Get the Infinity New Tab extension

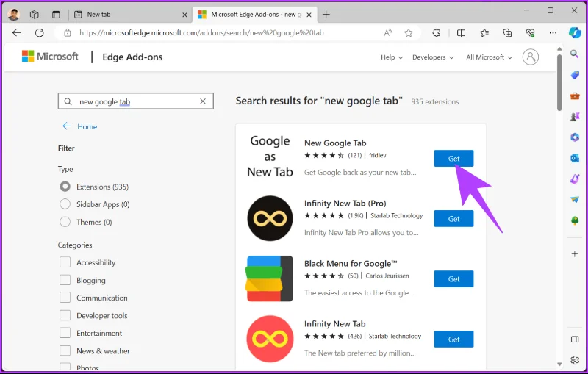pyautogui.click(x=453, y=339)
